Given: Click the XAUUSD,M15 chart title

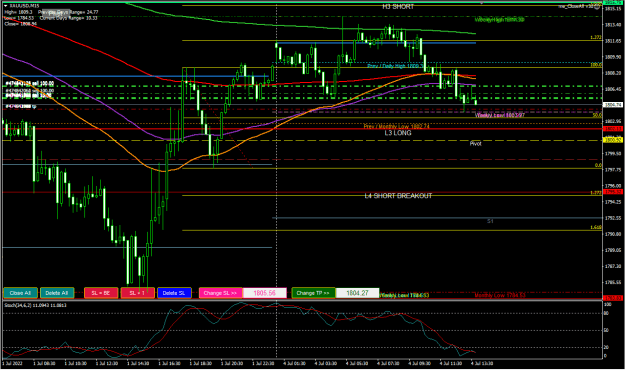Looking at the screenshot, I should [x=24, y=6].
